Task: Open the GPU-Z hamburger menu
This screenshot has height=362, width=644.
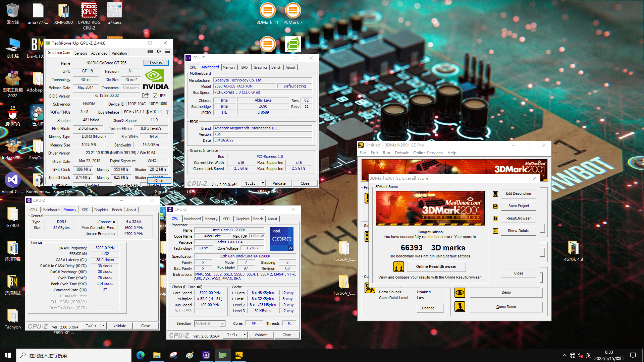Action: (167, 51)
